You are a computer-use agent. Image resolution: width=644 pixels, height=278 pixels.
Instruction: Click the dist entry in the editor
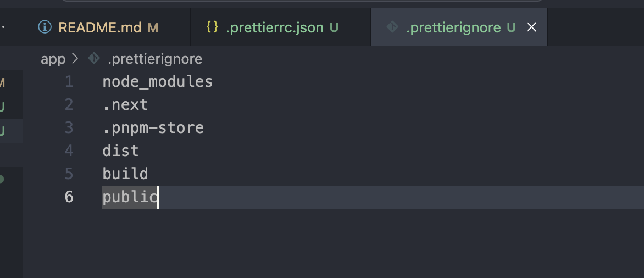120,151
